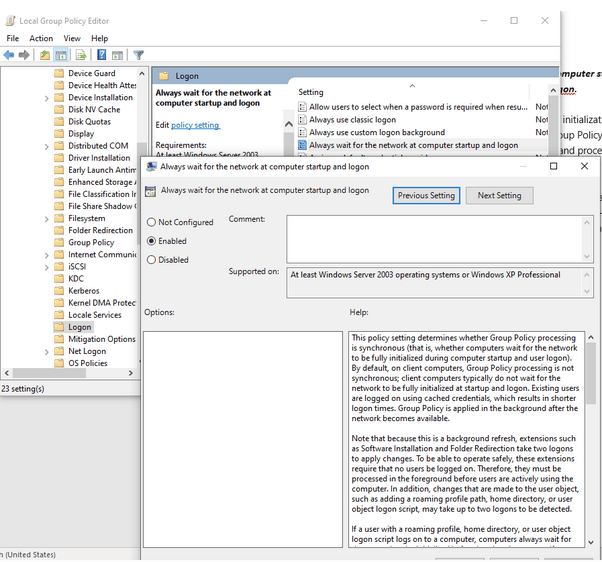602x562 pixels.
Task: Select the Logon tree item
Action: click(x=80, y=327)
